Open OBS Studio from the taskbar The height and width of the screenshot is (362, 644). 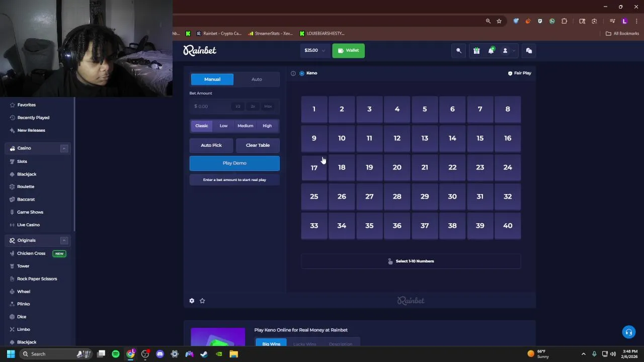click(x=145, y=354)
